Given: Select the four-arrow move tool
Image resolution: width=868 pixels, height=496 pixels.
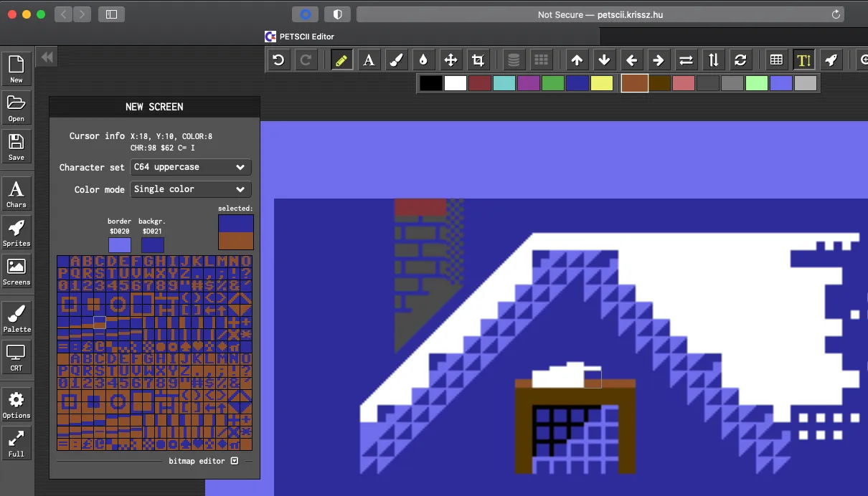Looking at the screenshot, I should pos(450,60).
